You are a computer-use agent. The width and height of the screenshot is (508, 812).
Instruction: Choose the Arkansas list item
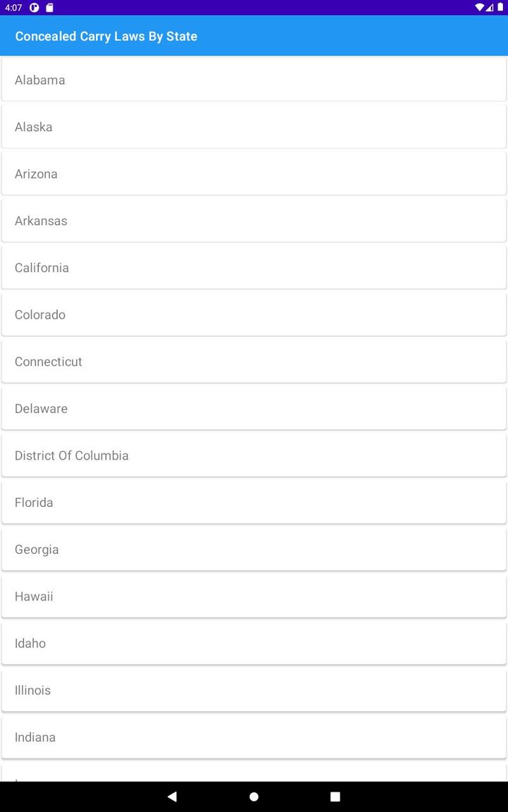pyautogui.click(x=254, y=221)
